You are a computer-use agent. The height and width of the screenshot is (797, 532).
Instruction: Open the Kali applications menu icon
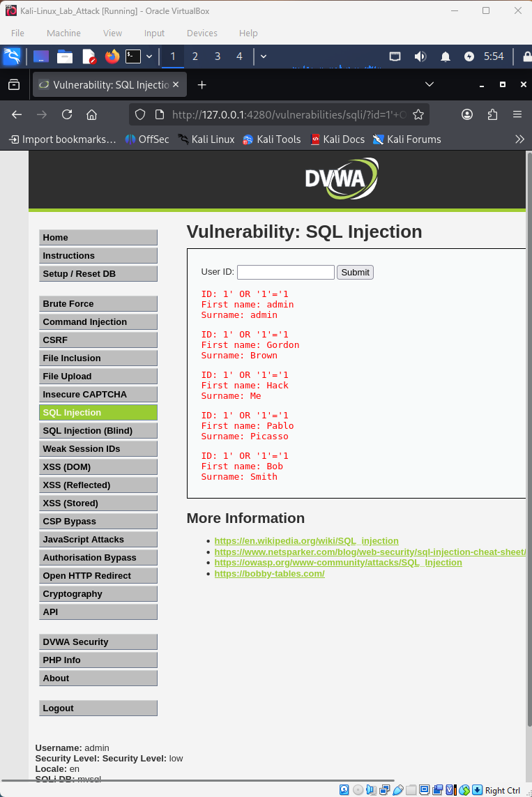[12, 56]
